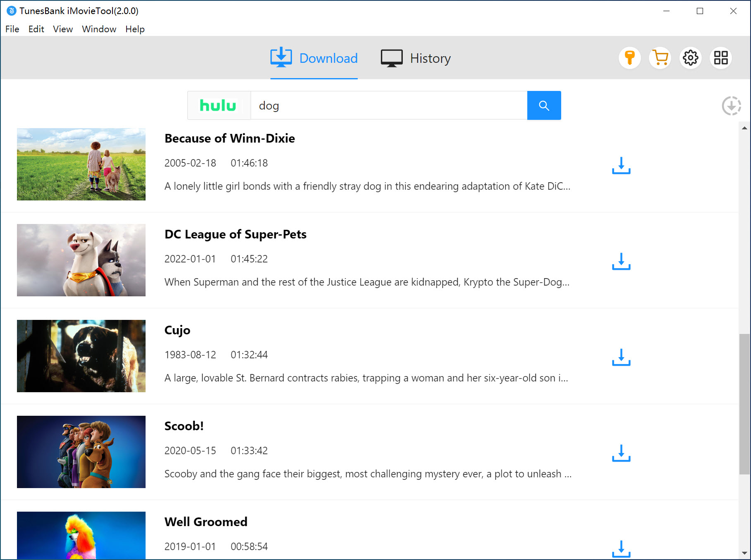
Task: Click the duration '01:46:18'
Action: [x=249, y=163]
